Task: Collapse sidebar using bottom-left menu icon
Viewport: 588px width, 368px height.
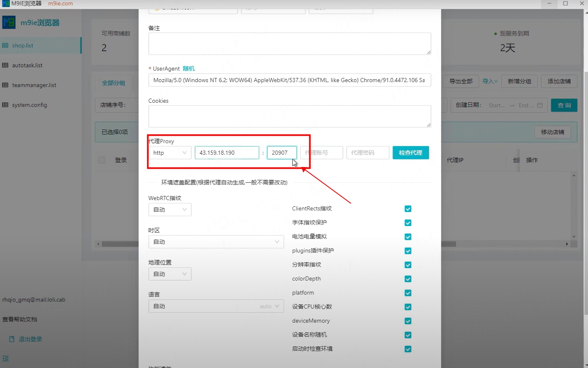Action: [5, 359]
